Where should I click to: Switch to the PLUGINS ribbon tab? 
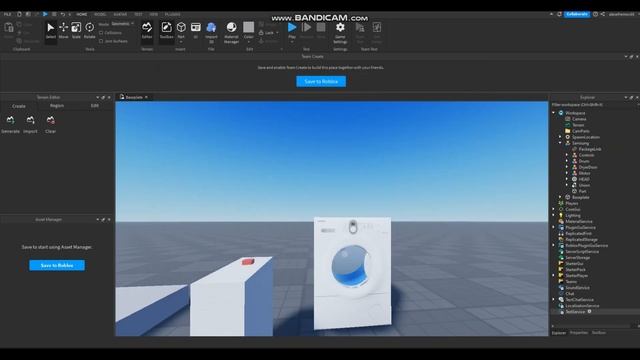[x=173, y=14]
